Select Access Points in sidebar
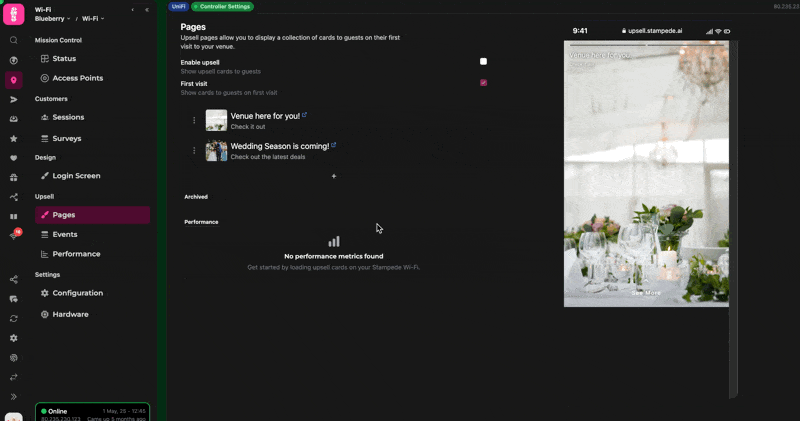This screenshot has height=421, width=800. (x=77, y=78)
